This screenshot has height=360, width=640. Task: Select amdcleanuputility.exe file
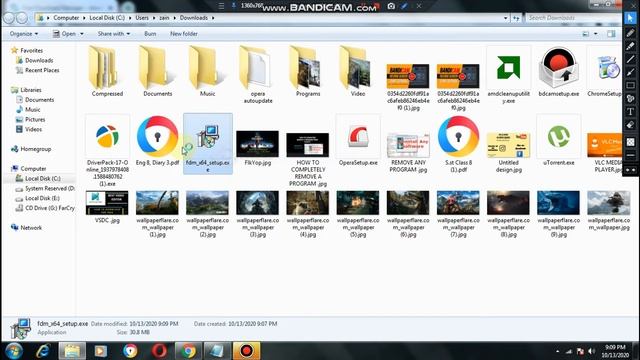pyautogui.click(x=508, y=74)
